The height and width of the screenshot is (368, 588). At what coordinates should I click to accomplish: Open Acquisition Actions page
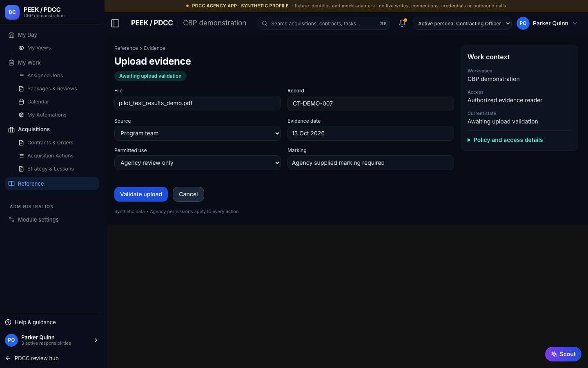pyautogui.click(x=50, y=156)
